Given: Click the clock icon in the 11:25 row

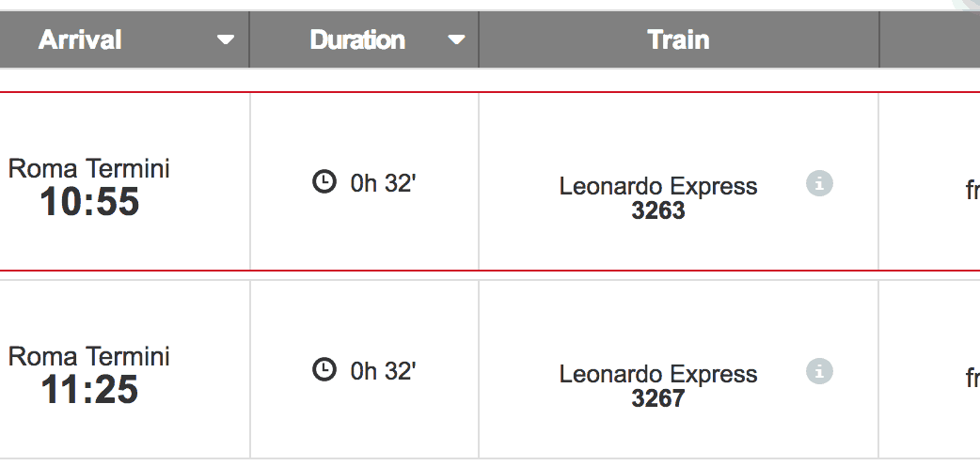Looking at the screenshot, I should coord(324,370).
